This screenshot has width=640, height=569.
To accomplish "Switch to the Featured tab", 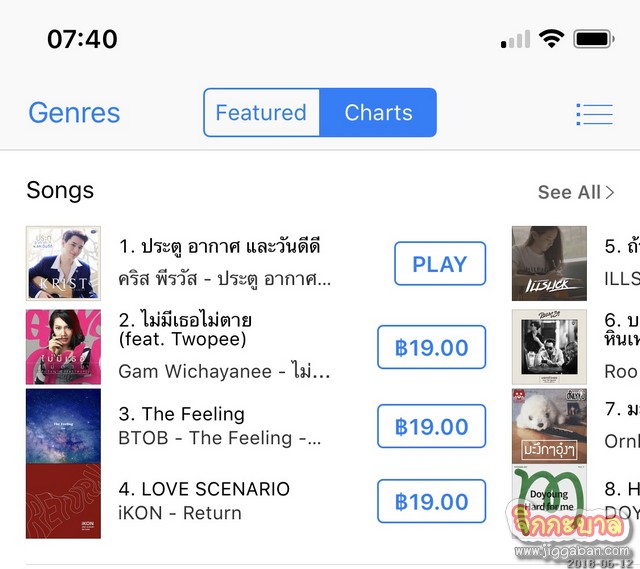I will pyautogui.click(x=261, y=113).
